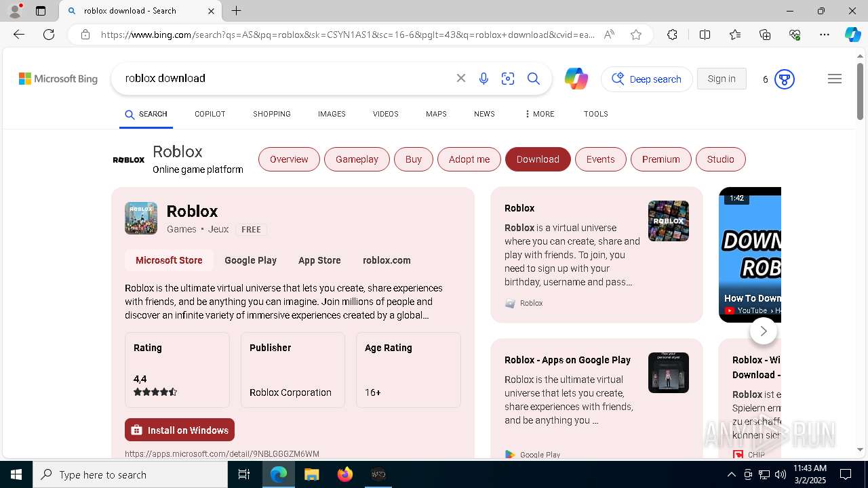The height and width of the screenshot is (488, 868).
Task: Open the Favorites list icon
Action: (x=735, y=35)
